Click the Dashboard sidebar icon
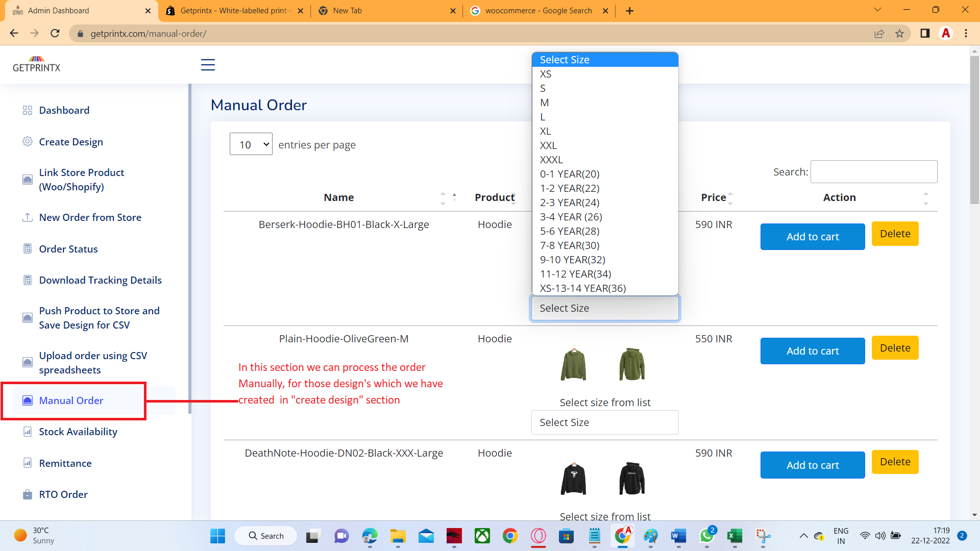Screen dimensions: 980x551 click(28, 110)
